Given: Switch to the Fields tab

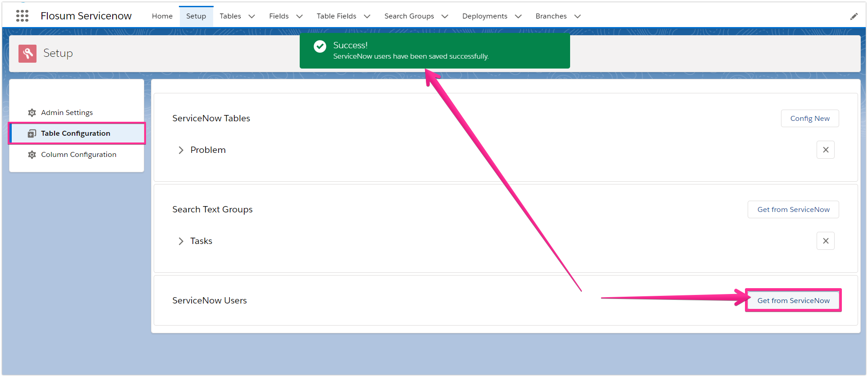Looking at the screenshot, I should pos(279,16).
